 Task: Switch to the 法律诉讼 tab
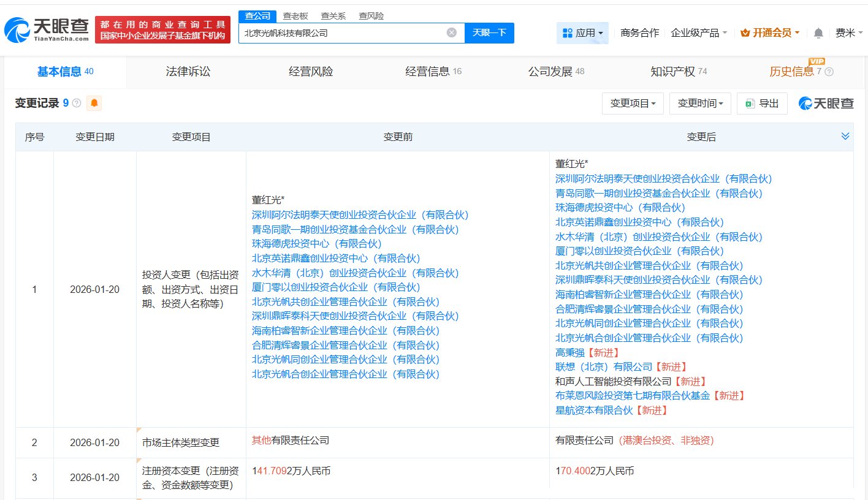click(187, 71)
